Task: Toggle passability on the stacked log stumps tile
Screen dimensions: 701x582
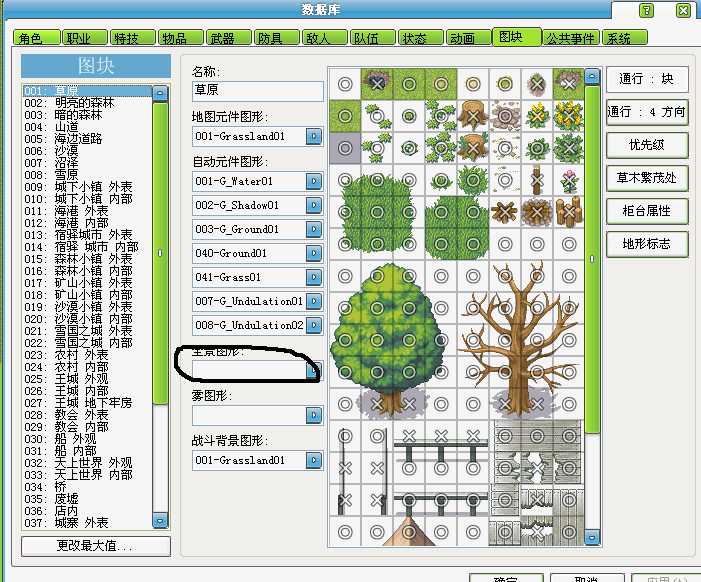Action: (x=569, y=212)
